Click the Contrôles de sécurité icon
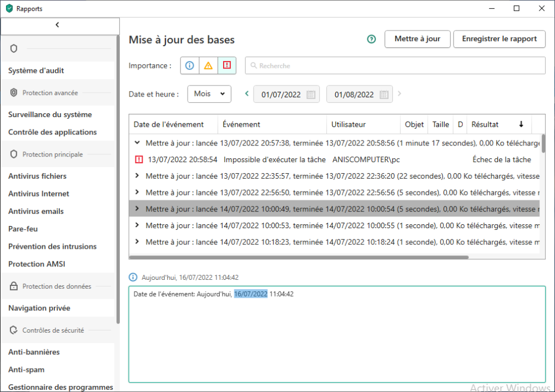 [x=14, y=330]
